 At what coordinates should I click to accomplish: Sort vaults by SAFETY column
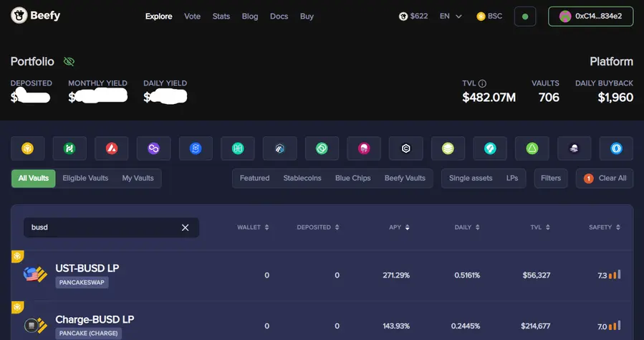[605, 227]
